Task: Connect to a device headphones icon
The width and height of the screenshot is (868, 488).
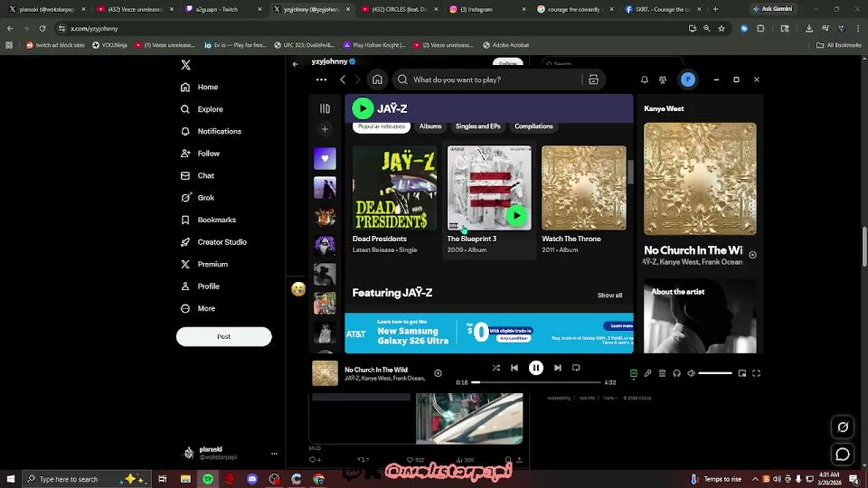Action: tap(676, 373)
